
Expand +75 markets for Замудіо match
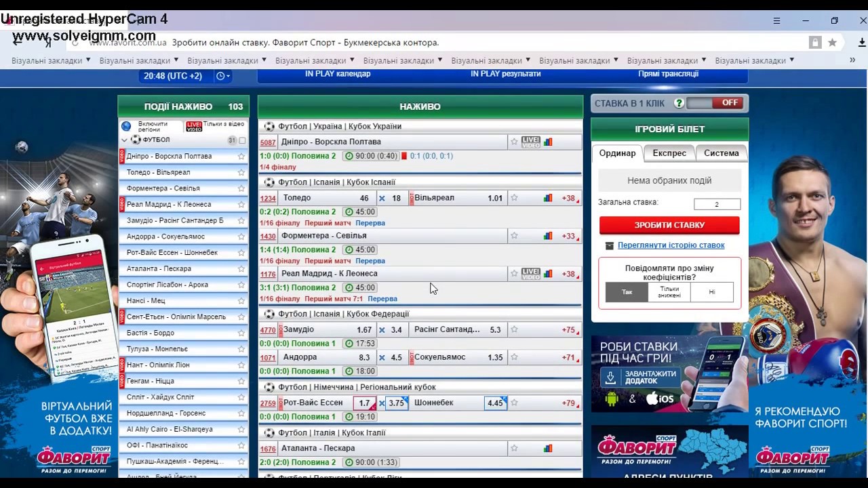point(570,330)
